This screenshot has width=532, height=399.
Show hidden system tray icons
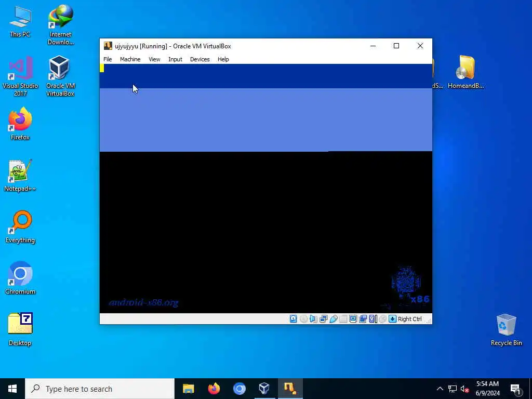pos(440,389)
